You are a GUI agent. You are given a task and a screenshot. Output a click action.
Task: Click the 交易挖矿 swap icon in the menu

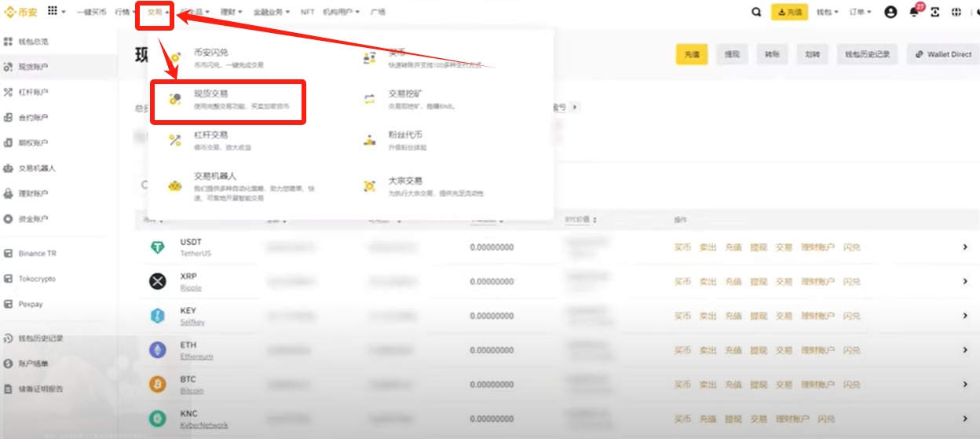point(370,99)
